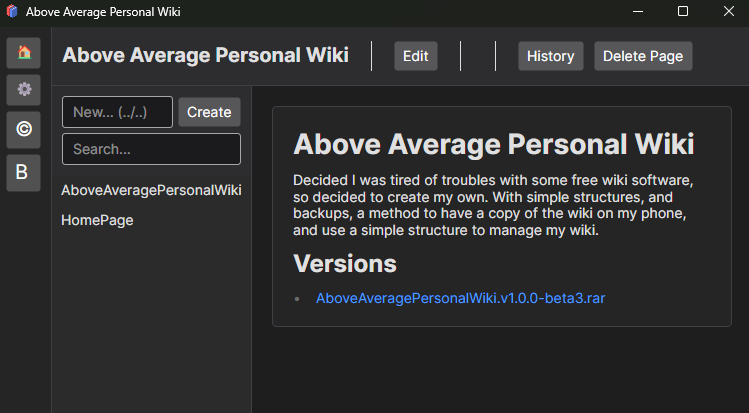Image resolution: width=749 pixels, height=413 pixels.
Task: Select AboveAveragePersonalWiki in the page list
Action: (x=151, y=190)
